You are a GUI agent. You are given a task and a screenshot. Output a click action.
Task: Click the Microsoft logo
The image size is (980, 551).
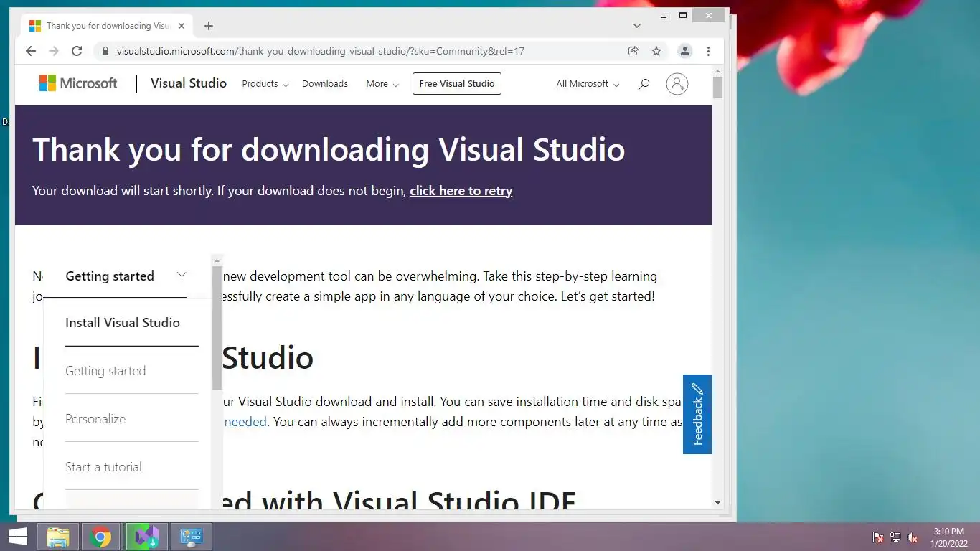click(x=78, y=83)
